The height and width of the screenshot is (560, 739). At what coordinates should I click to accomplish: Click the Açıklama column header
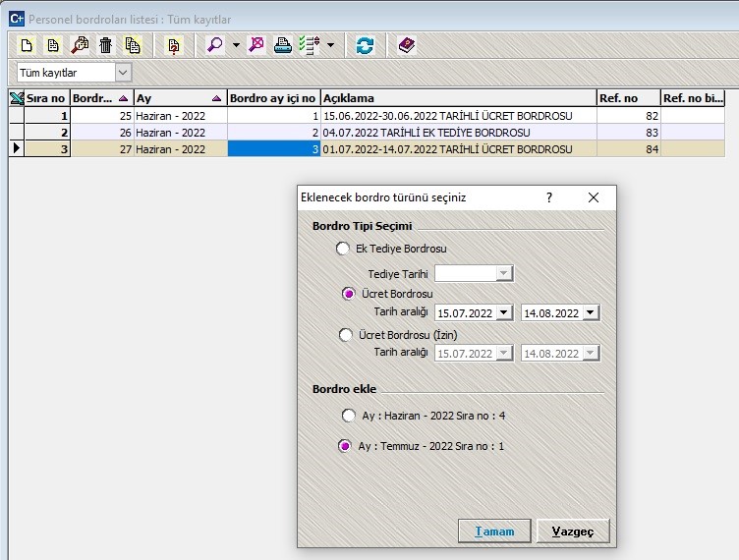click(458, 98)
